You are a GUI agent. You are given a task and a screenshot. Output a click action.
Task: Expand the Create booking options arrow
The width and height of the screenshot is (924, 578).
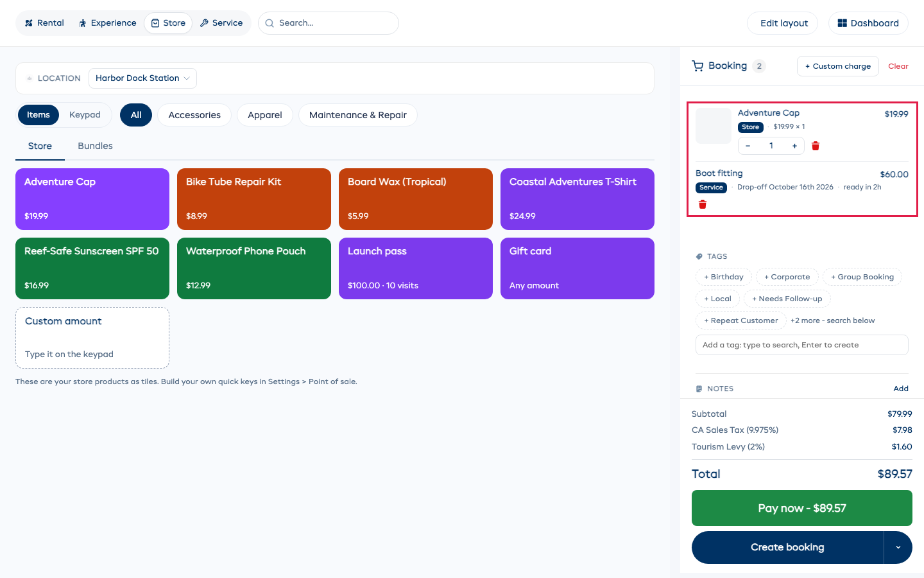[898, 547]
